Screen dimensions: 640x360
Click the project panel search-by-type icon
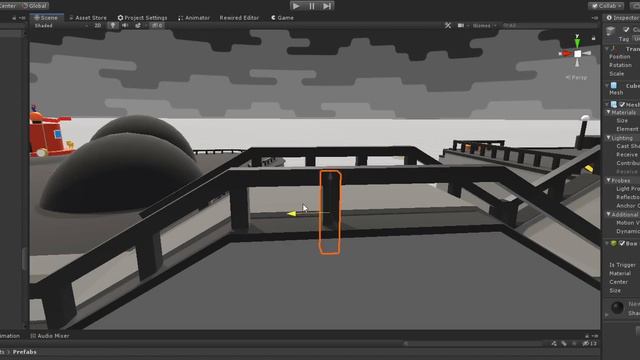(554, 344)
